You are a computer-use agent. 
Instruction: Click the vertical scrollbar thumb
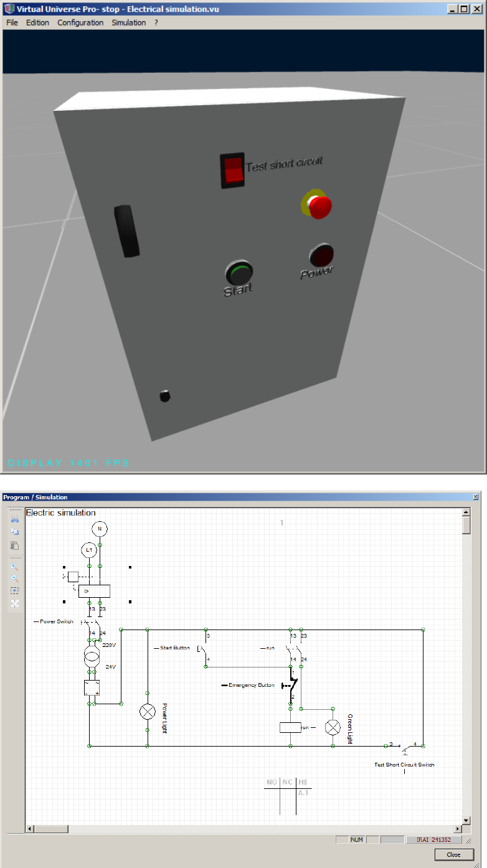(466, 526)
